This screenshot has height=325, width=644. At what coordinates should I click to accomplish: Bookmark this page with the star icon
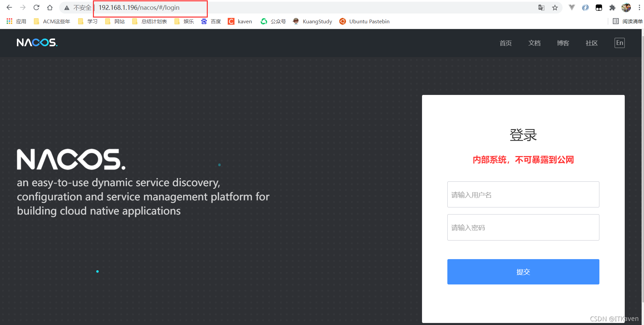pos(555,8)
